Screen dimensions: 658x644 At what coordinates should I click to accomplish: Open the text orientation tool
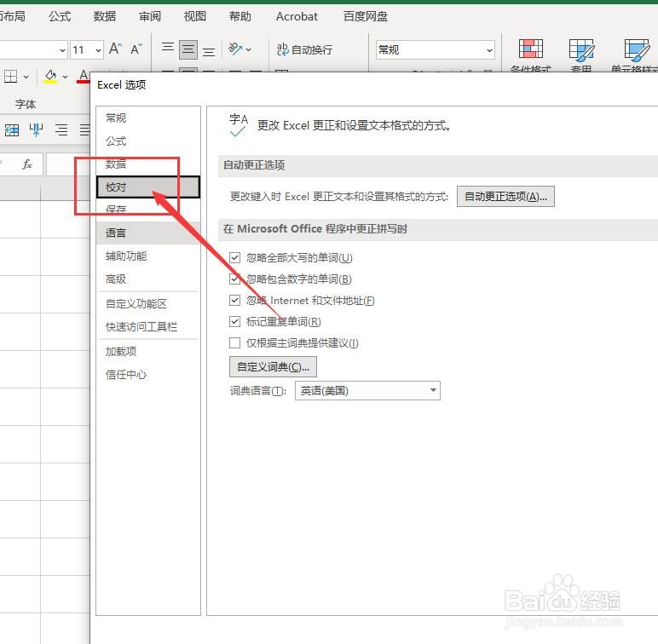235,49
